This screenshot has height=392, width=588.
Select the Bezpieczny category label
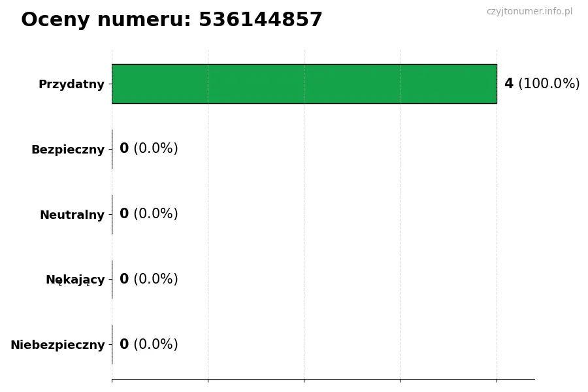point(68,150)
